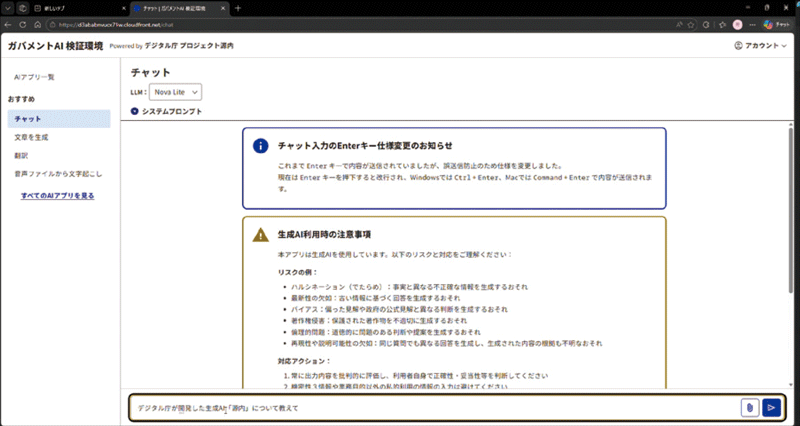This screenshot has width=800, height=426.
Task: Open the アカウント dropdown menu
Action: point(760,45)
